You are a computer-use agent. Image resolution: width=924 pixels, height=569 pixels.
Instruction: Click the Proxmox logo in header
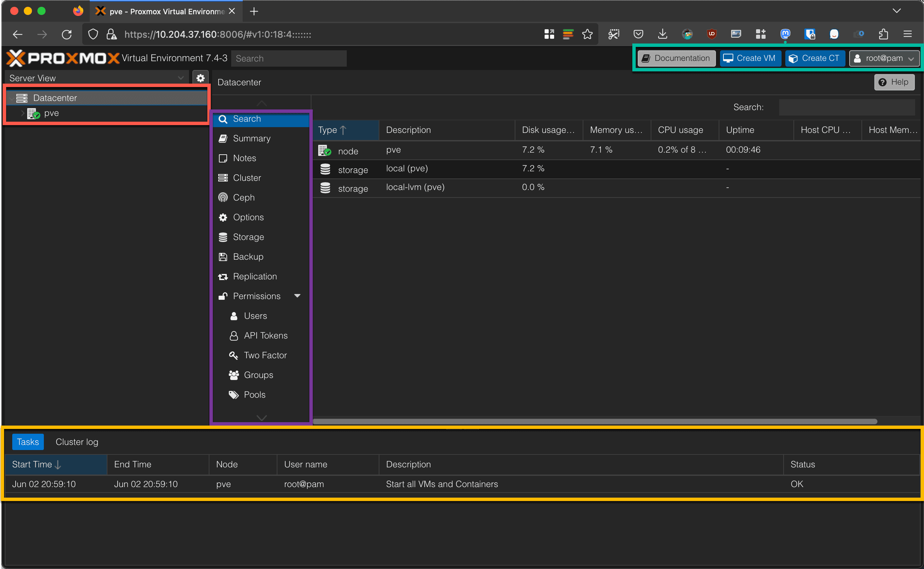[63, 58]
